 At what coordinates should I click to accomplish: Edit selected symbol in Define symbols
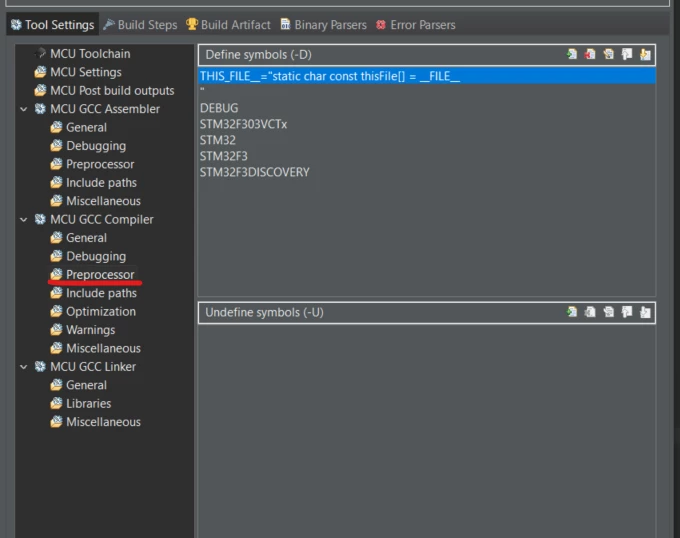[x=608, y=54]
